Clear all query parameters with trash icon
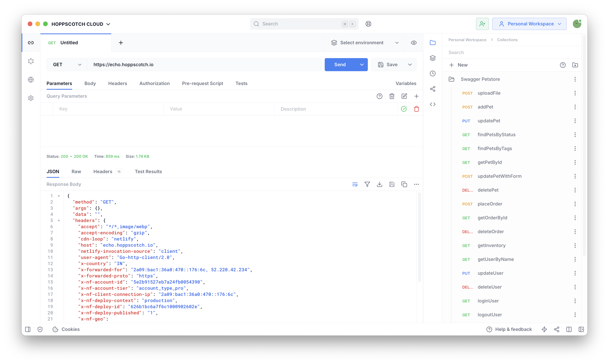Image resolution: width=609 pixels, height=364 pixels. point(392,96)
